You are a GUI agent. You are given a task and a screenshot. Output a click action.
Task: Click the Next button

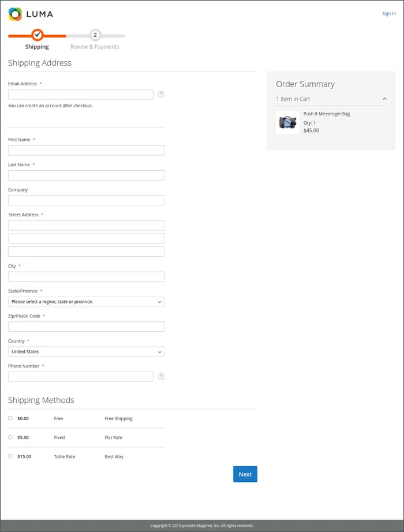[x=245, y=474]
